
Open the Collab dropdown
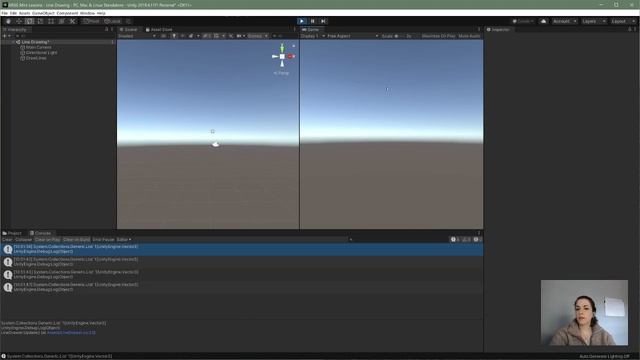pos(523,21)
